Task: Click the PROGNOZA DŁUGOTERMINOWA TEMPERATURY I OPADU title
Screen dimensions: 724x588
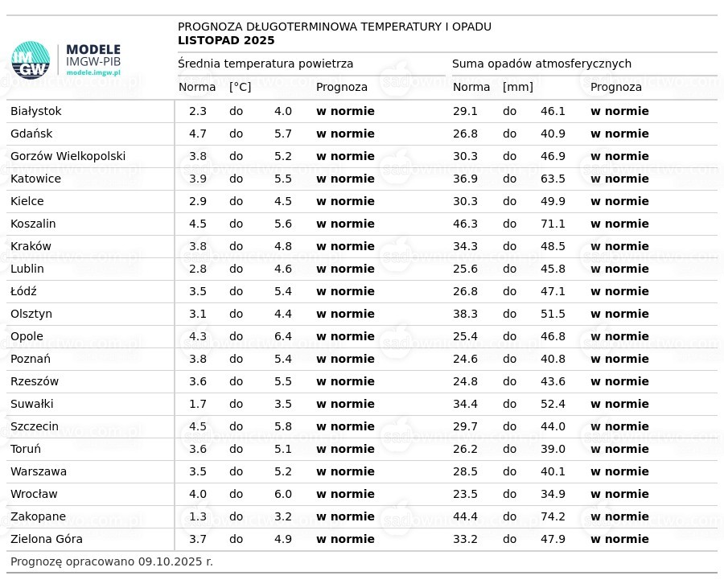Action: coord(334,27)
